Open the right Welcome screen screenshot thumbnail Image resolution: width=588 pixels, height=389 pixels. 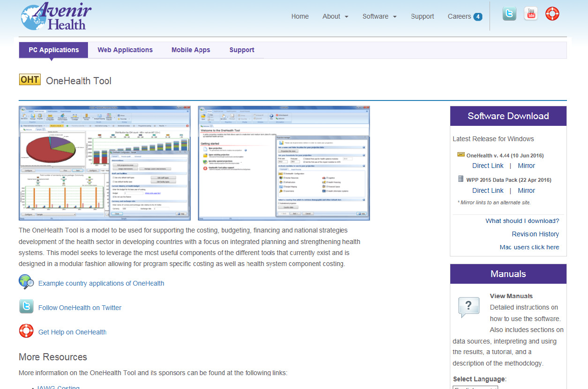[x=284, y=163]
